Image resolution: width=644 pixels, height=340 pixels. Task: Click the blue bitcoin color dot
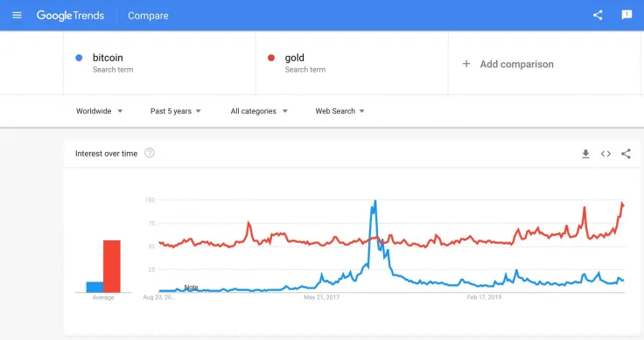pos(79,58)
